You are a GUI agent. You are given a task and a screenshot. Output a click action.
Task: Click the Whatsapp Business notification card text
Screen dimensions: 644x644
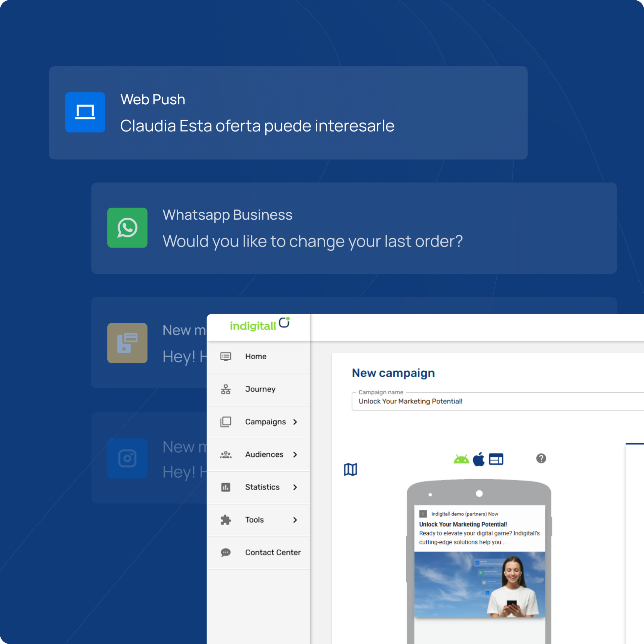point(312,241)
